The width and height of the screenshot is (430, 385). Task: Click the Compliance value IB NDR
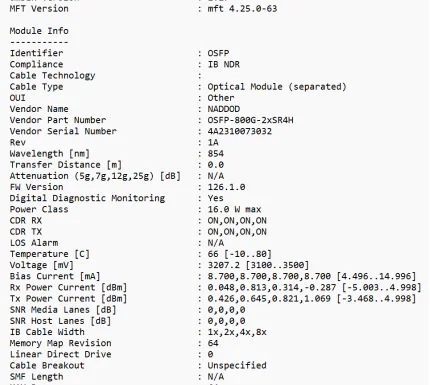point(224,64)
